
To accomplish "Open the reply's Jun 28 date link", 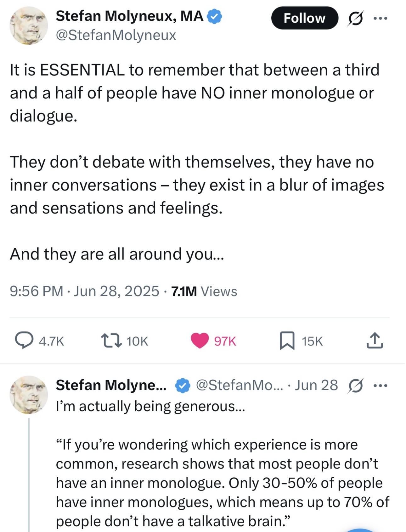I will coord(316,385).
